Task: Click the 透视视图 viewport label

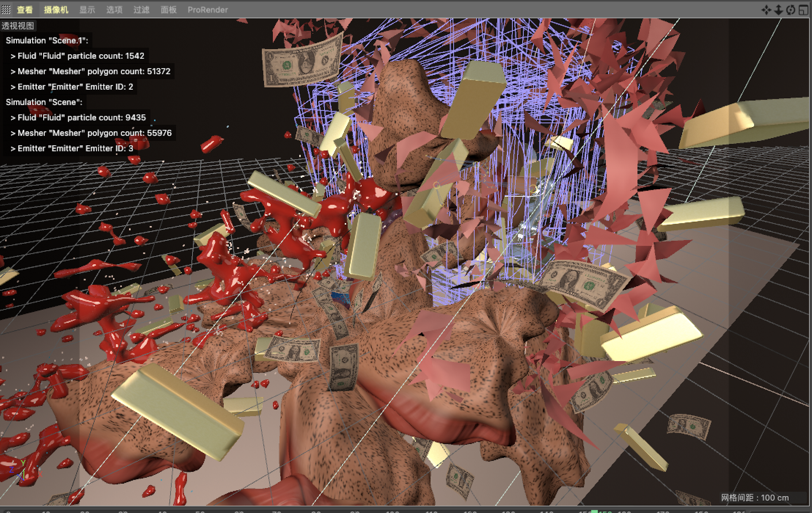Action: 18,26
